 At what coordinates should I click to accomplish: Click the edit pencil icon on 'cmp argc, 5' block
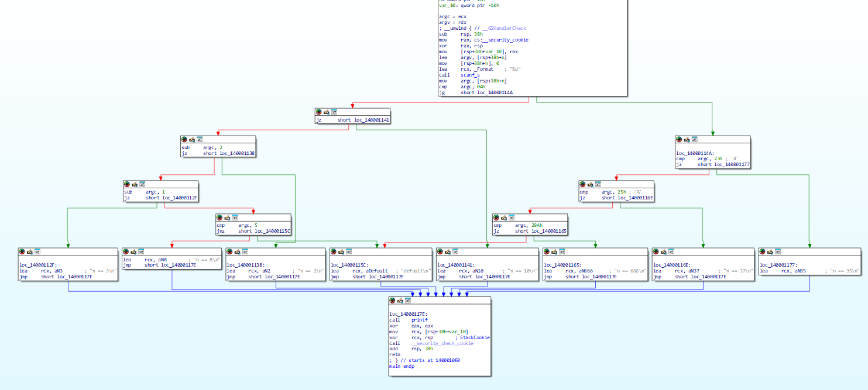(x=228, y=218)
